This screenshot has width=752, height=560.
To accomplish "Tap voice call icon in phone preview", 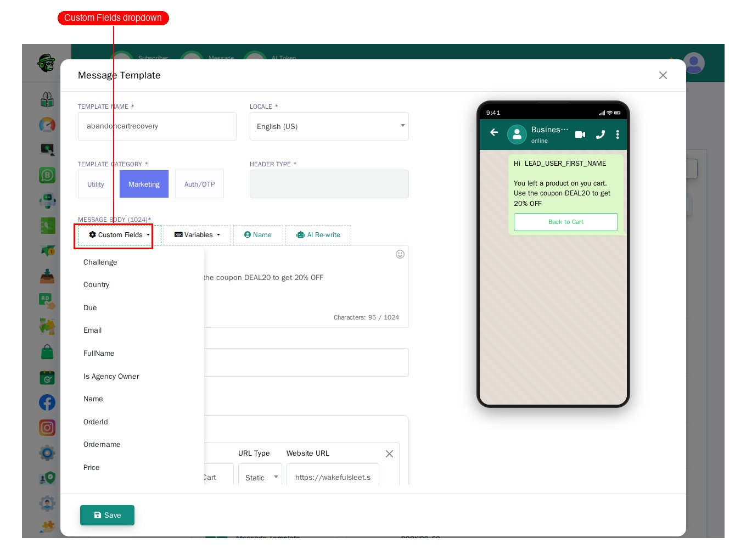I will click(601, 135).
